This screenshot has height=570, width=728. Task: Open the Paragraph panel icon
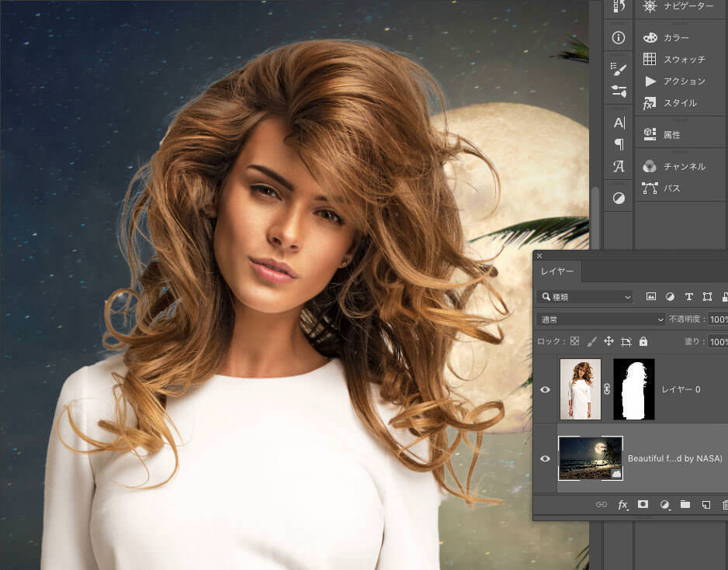coord(619,144)
